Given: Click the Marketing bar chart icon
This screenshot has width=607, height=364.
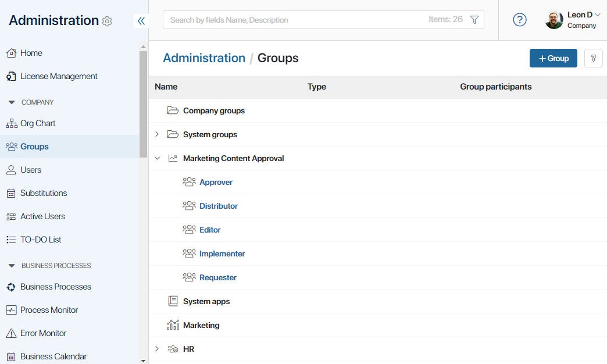Looking at the screenshot, I should [x=173, y=325].
